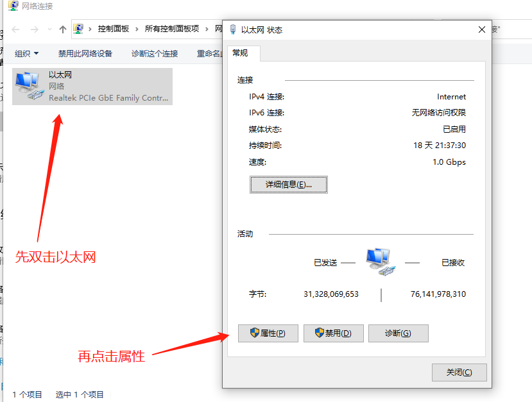Open the 组织 dropdown menu
Viewport: 532px width, 402px height.
26,54
